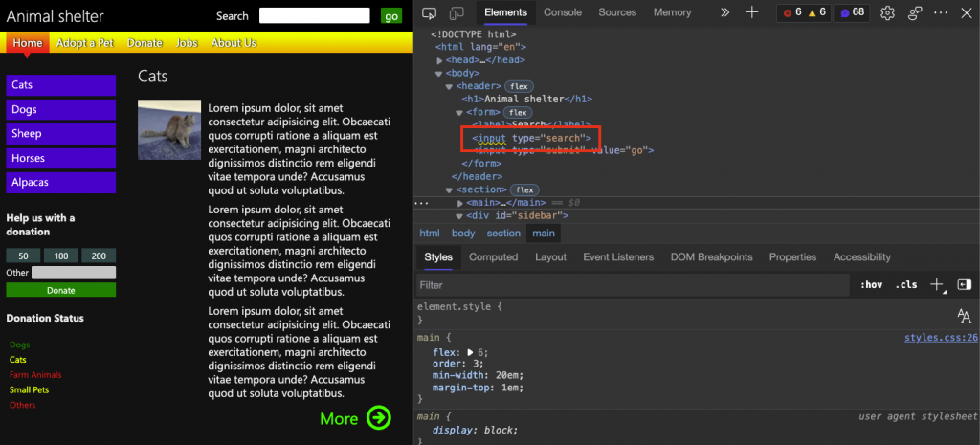Select flex badge next to header node
980x445 pixels.
pyautogui.click(x=519, y=86)
